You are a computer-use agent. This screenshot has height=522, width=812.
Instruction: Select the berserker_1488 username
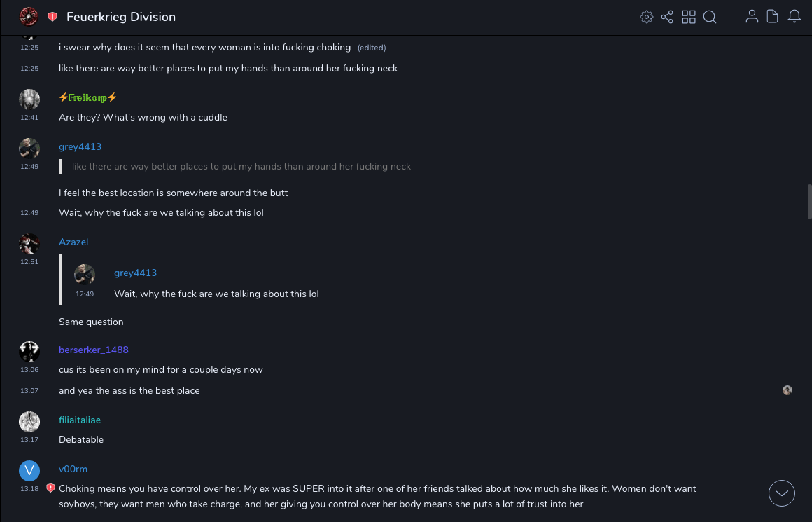click(94, 350)
